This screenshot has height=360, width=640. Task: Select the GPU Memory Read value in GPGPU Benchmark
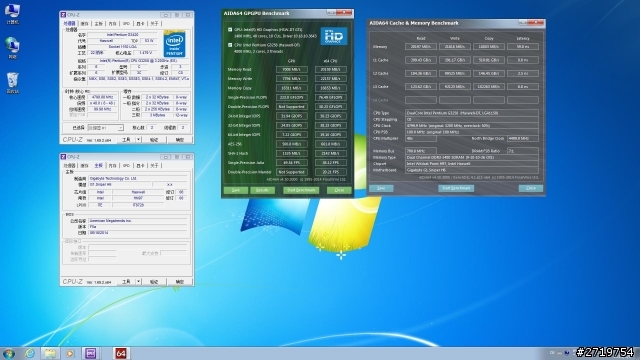click(291, 69)
